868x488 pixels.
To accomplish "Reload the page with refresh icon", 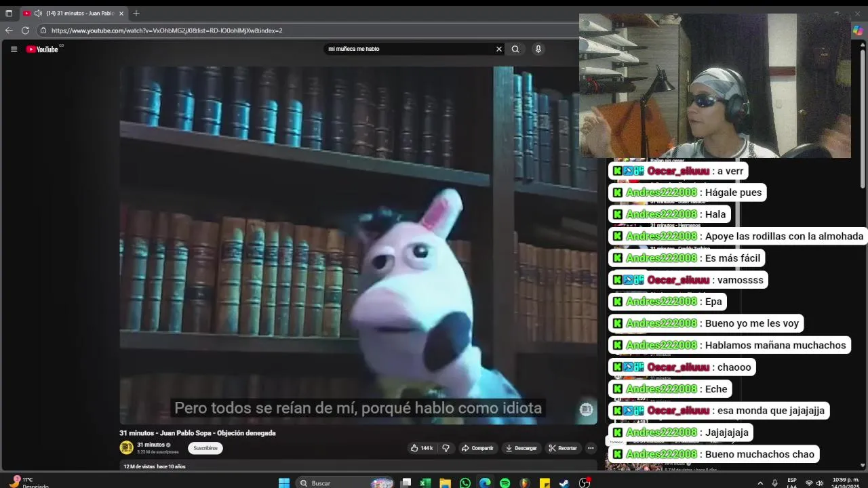I will pyautogui.click(x=25, y=30).
